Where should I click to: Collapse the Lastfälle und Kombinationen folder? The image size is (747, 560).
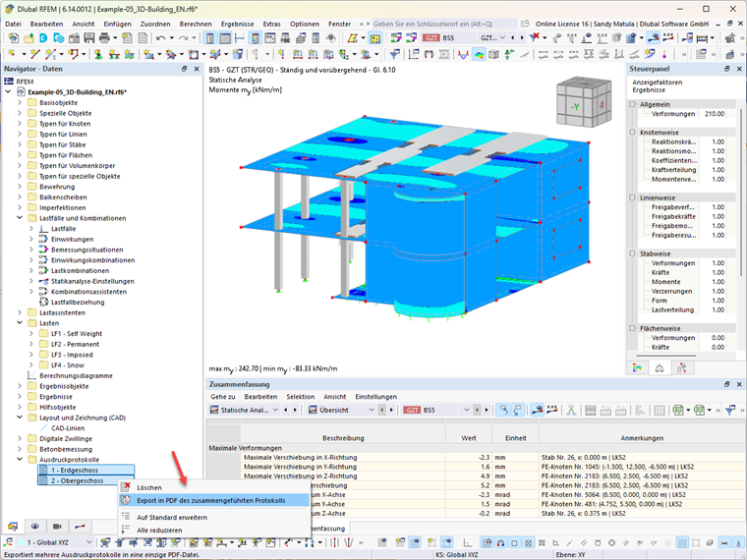point(20,218)
